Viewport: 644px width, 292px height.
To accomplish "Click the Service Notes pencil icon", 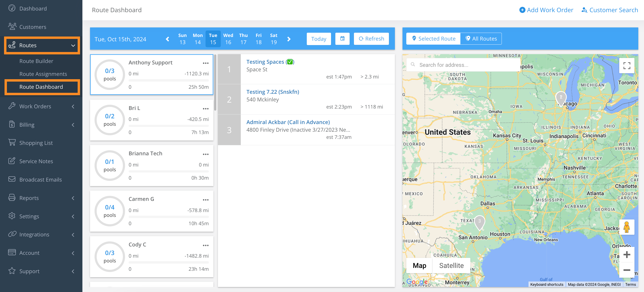I will pos(12,161).
